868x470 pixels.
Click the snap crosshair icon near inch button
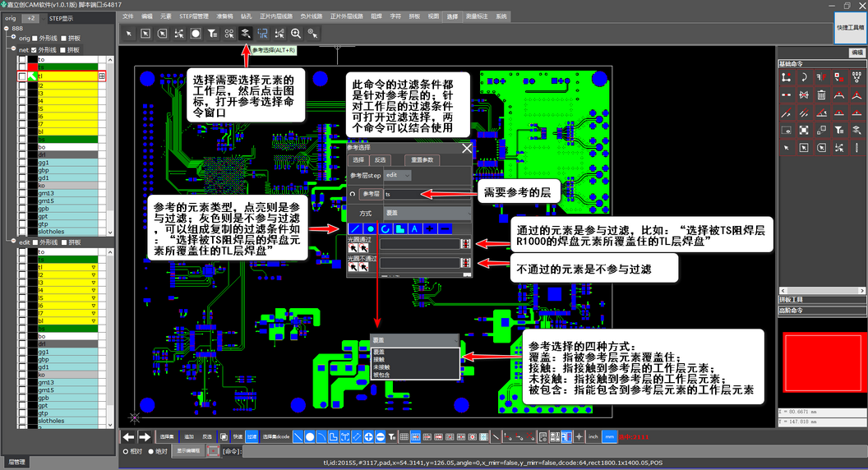579,437
